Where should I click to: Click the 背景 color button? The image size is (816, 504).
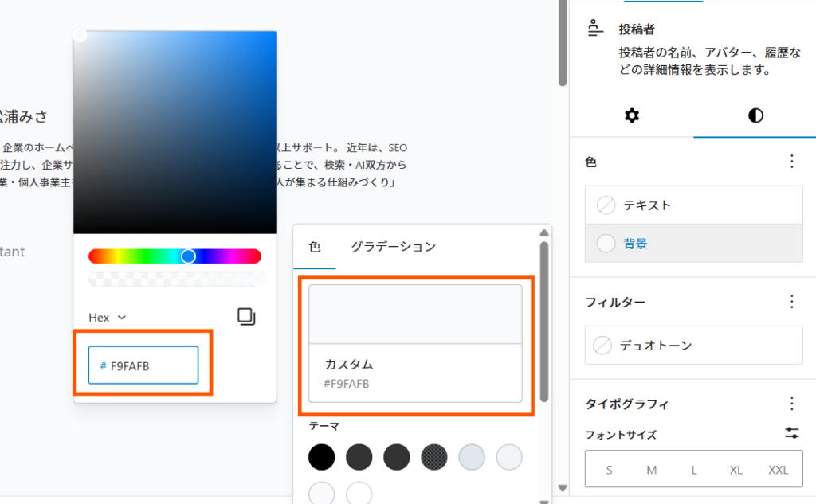[x=693, y=244]
